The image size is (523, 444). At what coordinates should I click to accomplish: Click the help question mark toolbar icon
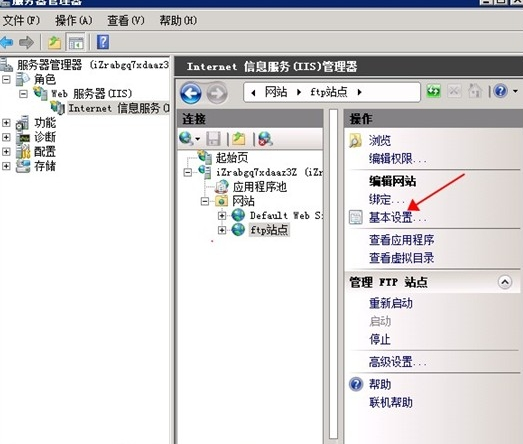click(x=103, y=42)
